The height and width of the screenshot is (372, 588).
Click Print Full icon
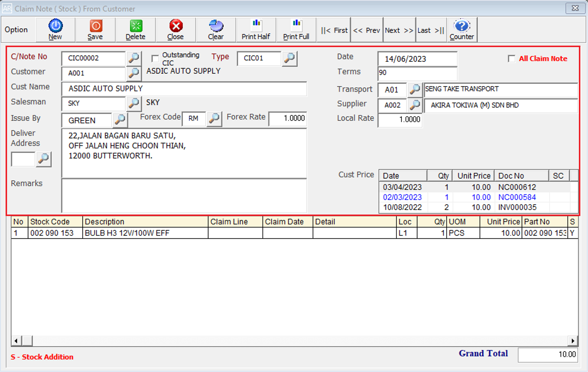click(296, 29)
